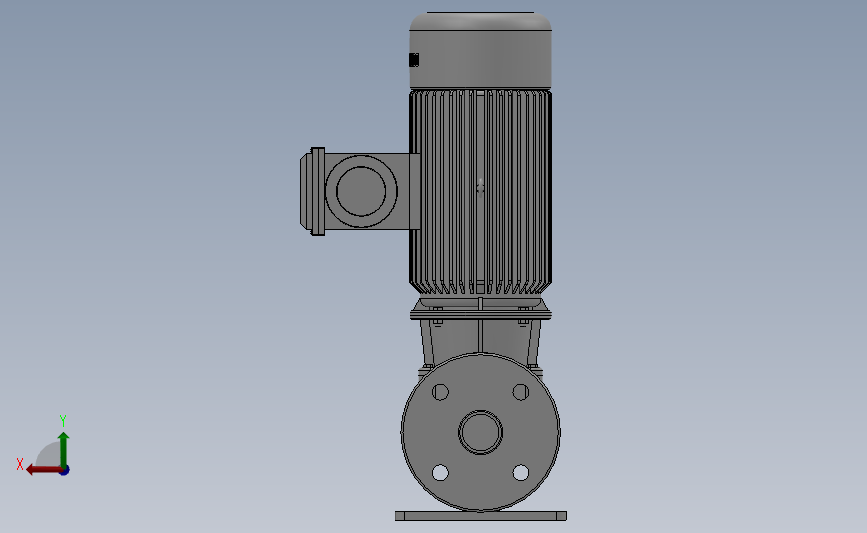This screenshot has height=533, width=867.
Task: Select the circular port on the terminal box
Action: click(x=361, y=191)
